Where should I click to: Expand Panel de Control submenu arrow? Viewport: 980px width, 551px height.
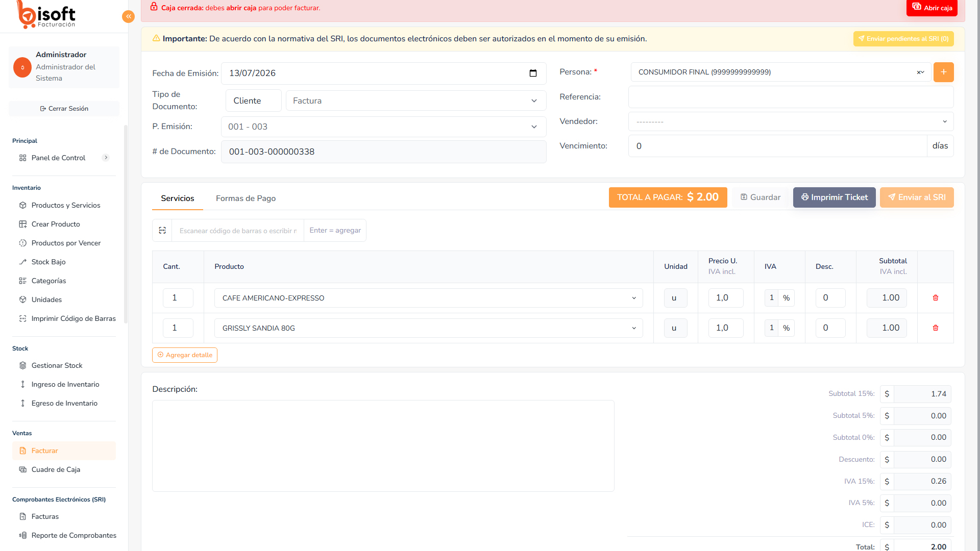106,158
